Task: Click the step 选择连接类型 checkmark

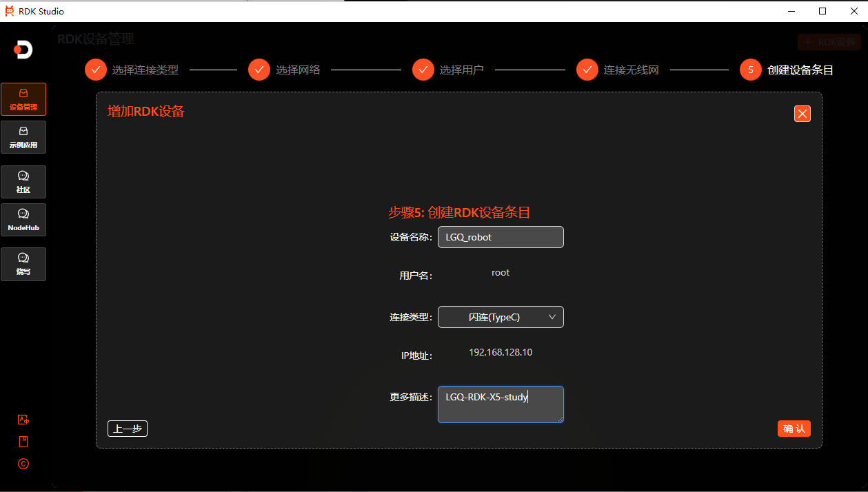Action: click(96, 70)
